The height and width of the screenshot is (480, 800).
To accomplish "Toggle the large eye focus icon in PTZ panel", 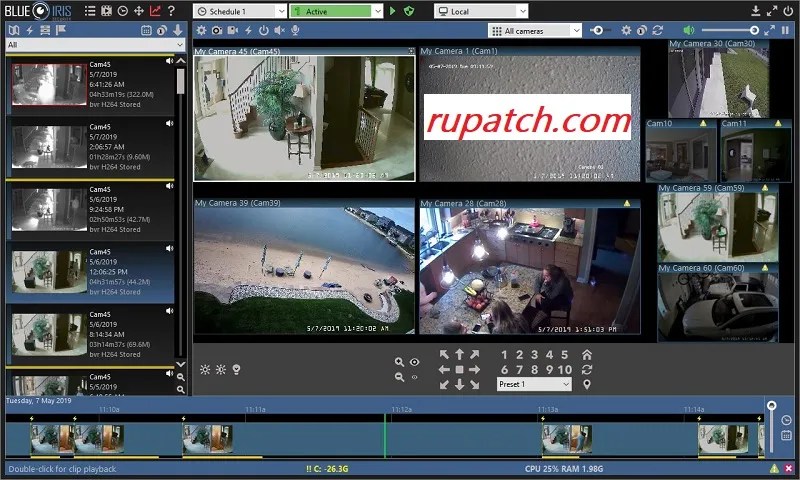I will click(x=414, y=362).
